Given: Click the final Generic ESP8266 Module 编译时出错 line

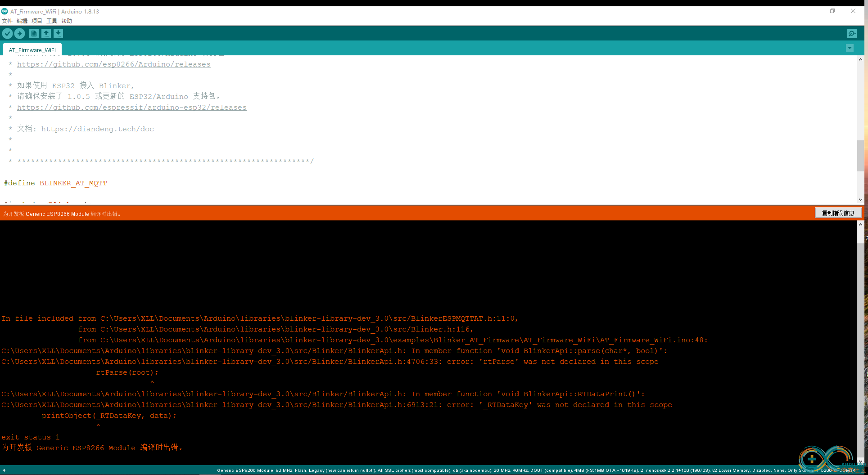Looking at the screenshot, I should (x=92, y=448).
